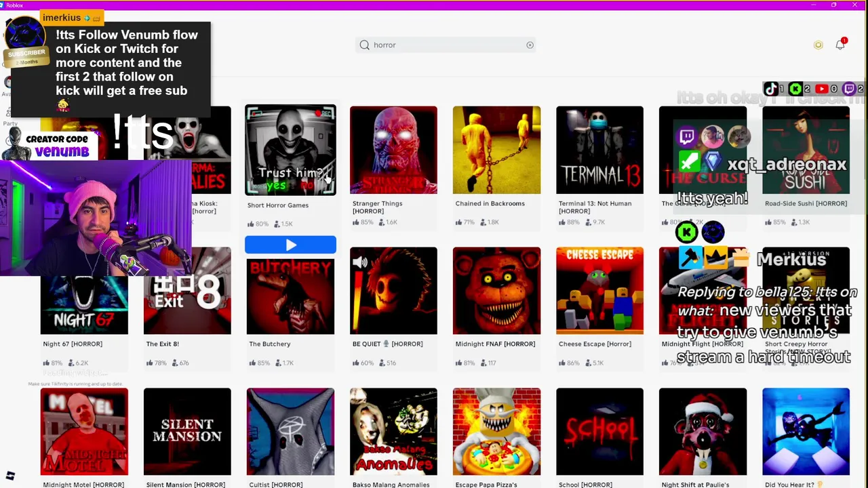The height and width of the screenshot is (488, 868).
Task: Open Silent Mansion [HORROR] thumbnail
Action: [x=187, y=432]
